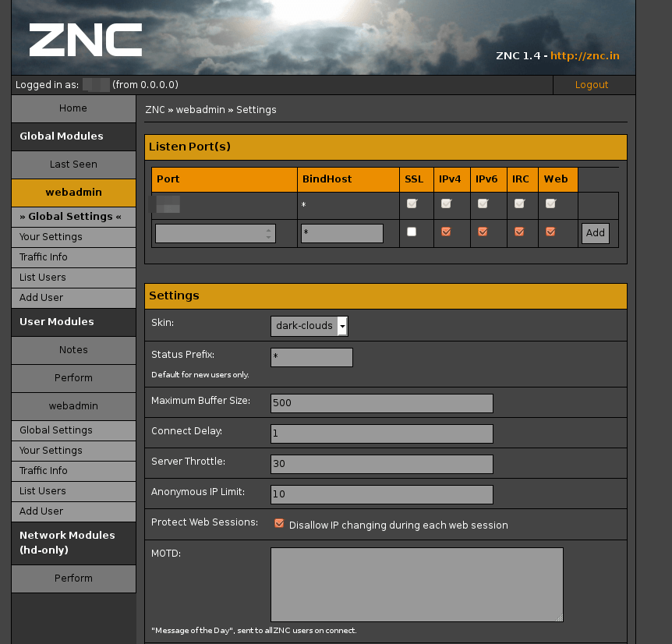
Task: Click the User Modules section heading
Action: pyautogui.click(x=73, y=322)
